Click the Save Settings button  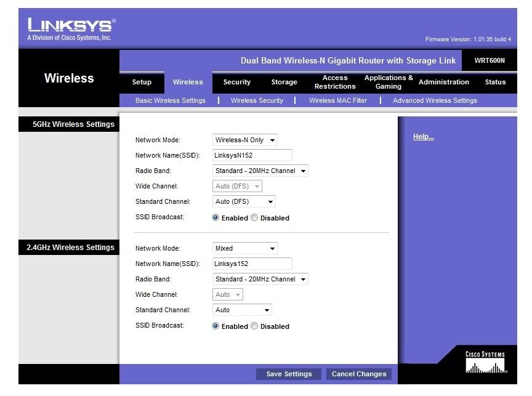pos(289,374)
